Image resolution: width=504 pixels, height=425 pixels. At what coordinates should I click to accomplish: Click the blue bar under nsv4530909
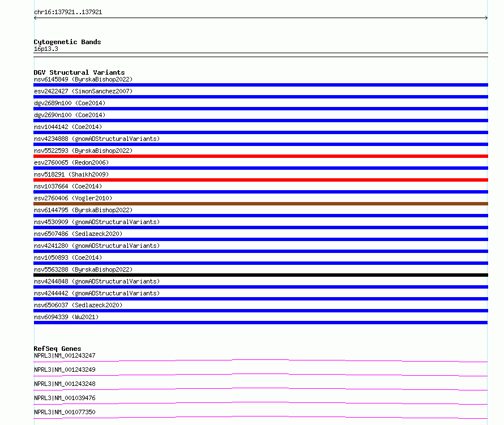point(260,227)
